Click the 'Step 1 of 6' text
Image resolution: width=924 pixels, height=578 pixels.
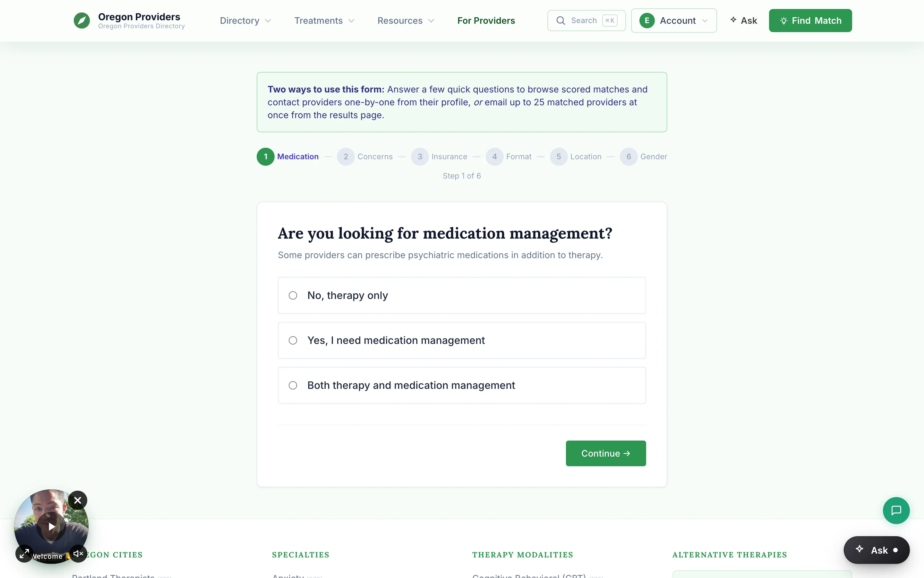(462, 176)
